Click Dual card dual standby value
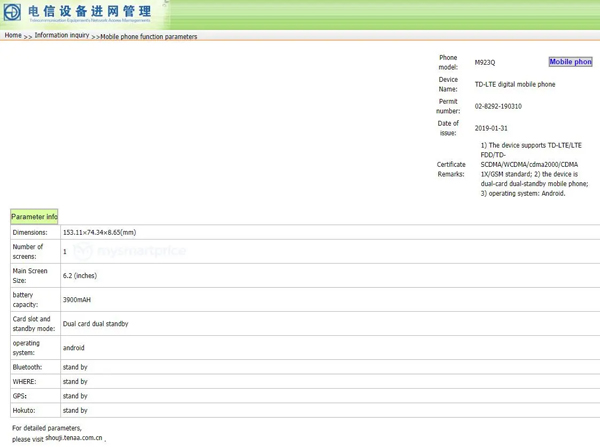The width and height of the screenshot is (600, 447). click(95, 324)
